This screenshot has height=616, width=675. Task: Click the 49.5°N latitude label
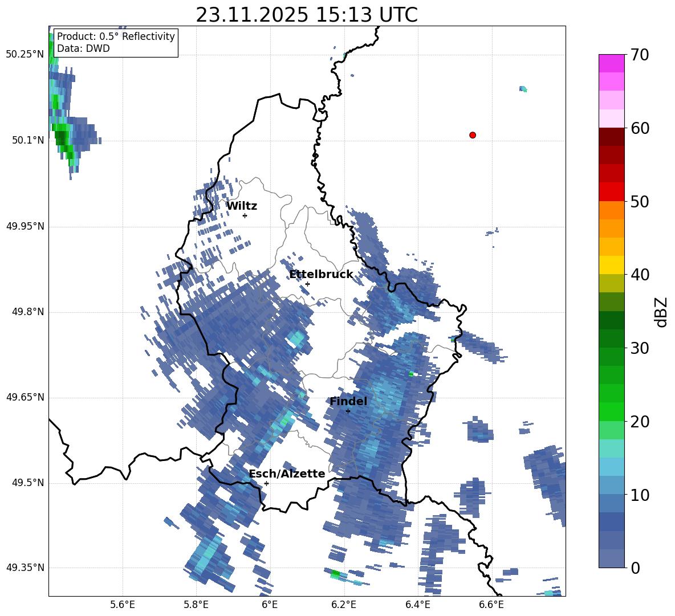pyautogui.click(x=27, y=483)
